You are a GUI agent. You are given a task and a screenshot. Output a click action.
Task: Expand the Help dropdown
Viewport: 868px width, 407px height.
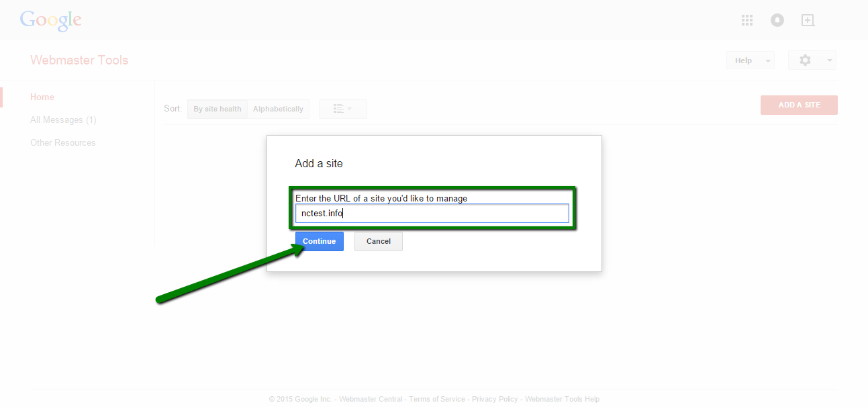(767, 60)
